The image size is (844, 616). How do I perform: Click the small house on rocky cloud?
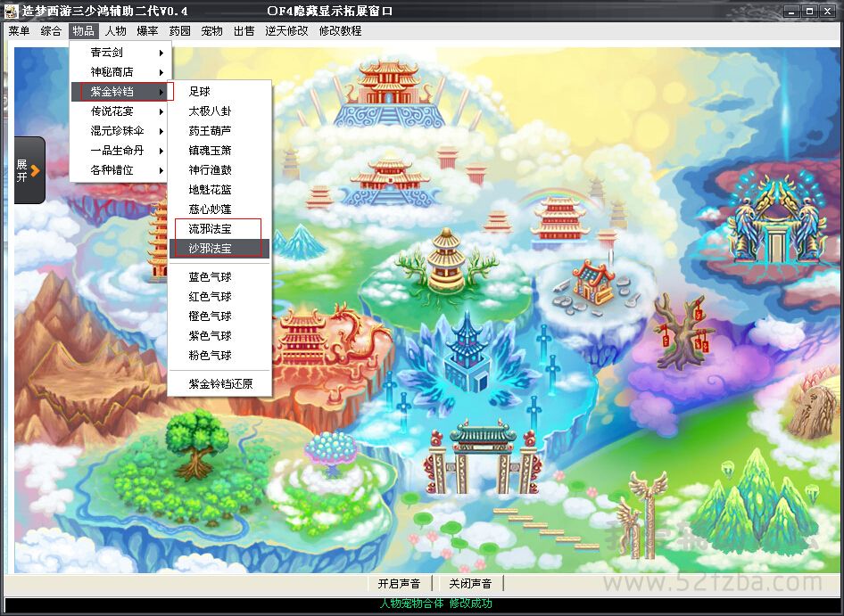592,283
